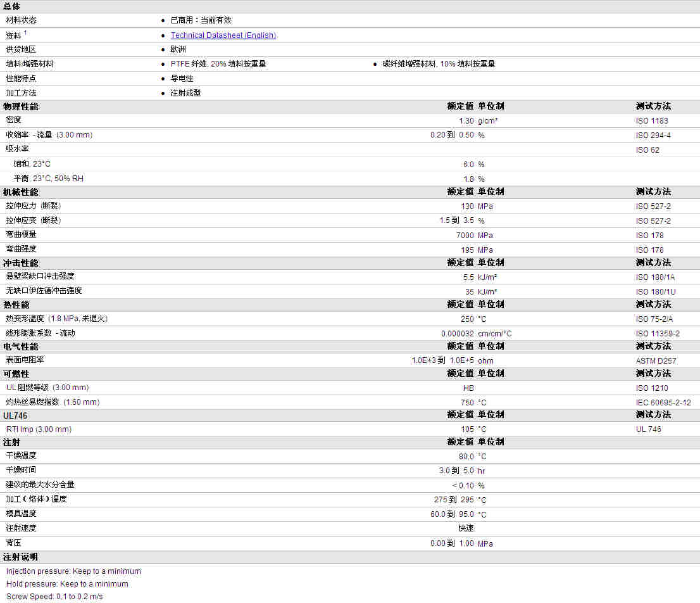Click the 注射 section header
The image size is (700, 603).
pos(11,442)
